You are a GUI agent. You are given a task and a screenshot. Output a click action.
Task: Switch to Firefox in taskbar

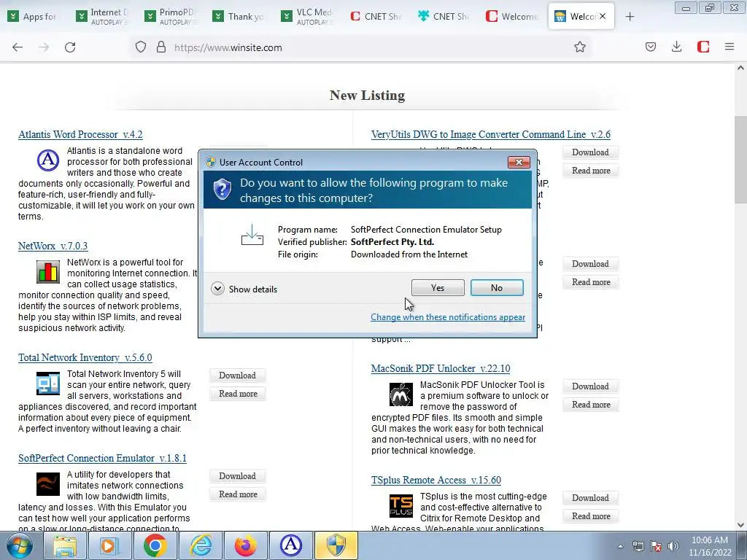pyautogui.click(x=245, y=545)
